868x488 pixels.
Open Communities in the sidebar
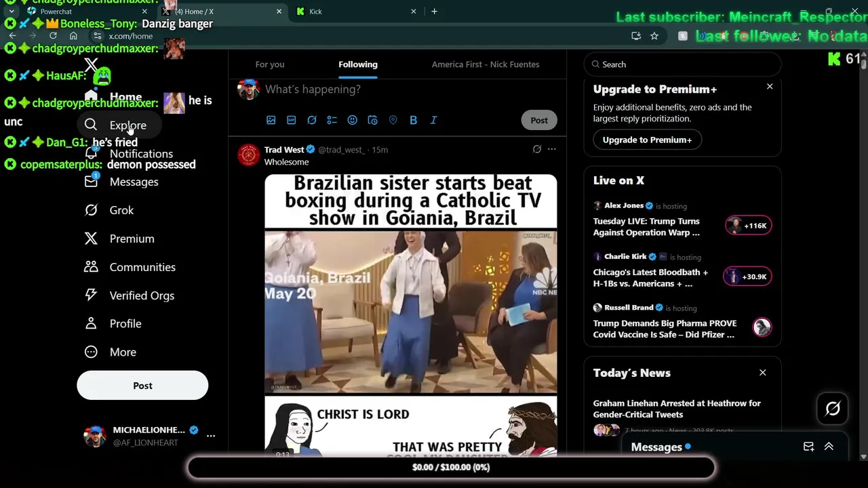tap(130, 267)
